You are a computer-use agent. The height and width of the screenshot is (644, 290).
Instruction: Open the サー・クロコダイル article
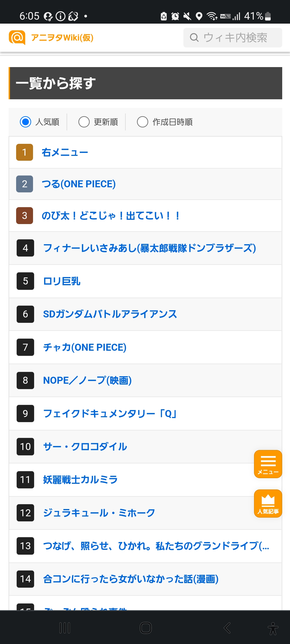pyautogui.click(x=85, y=447)
